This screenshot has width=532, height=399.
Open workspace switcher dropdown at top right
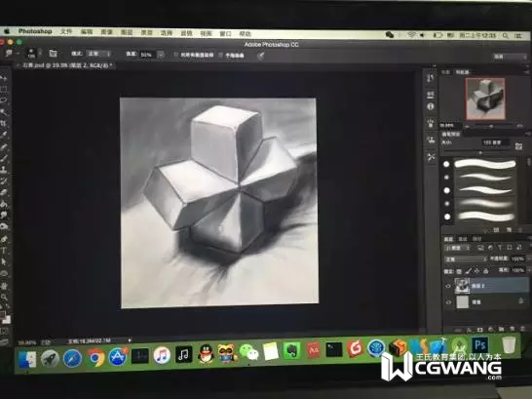point(510,57)
